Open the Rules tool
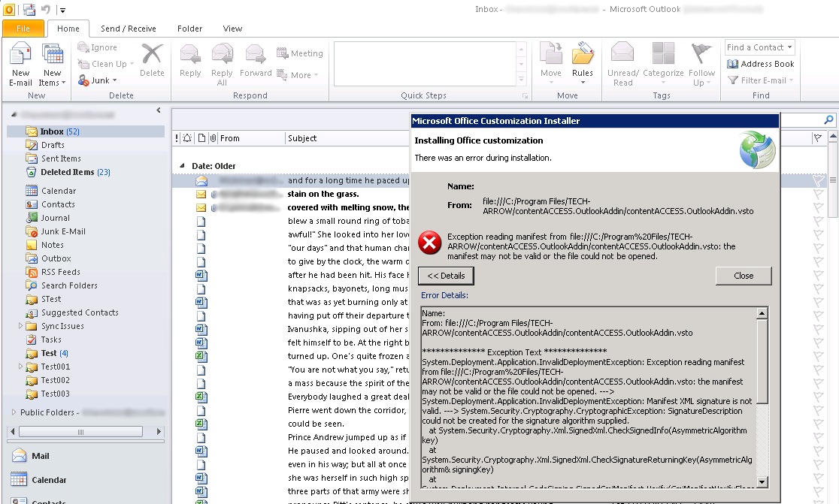Image resolution: width=839 pixels, height=504 pixels. pyautogui.click(x=581, y=63)
